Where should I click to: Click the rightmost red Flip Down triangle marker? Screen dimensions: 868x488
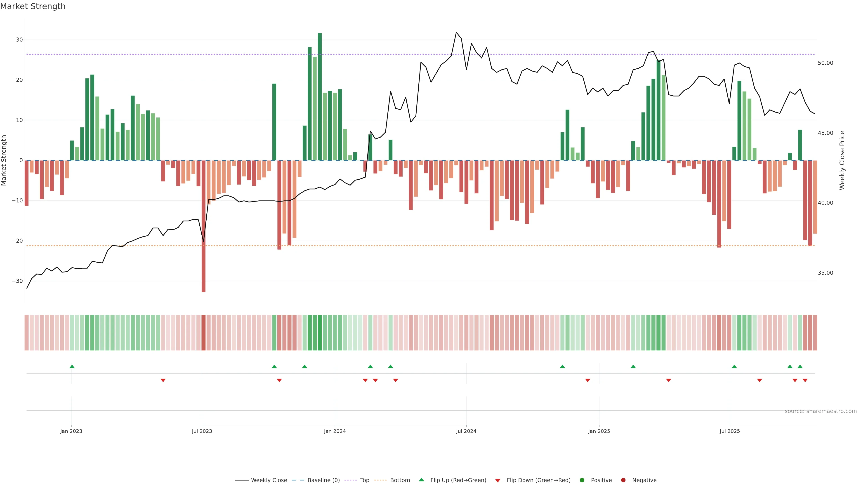pyautogui.click(x=805, y=380)
